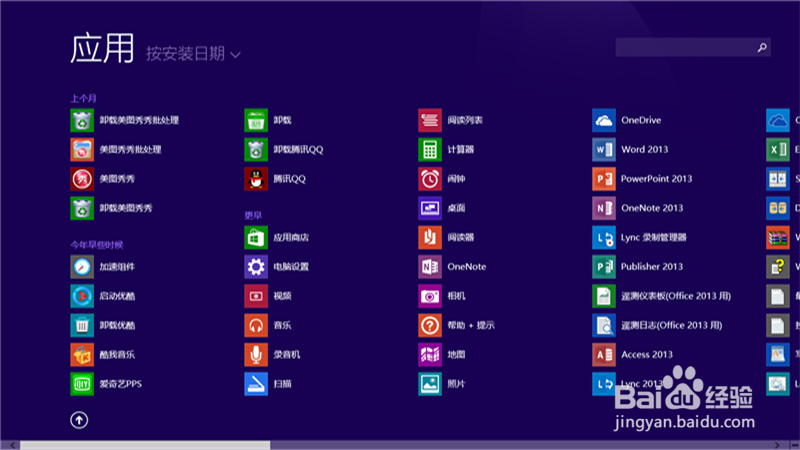This screenshot has width=800, height=450.
Task: Open 美图秀秀 app icon
Action: coord(82,179)
